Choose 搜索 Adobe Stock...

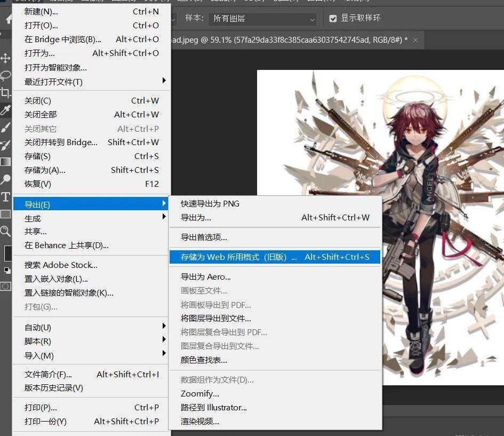pyautogui.click(x=92, y=265)
